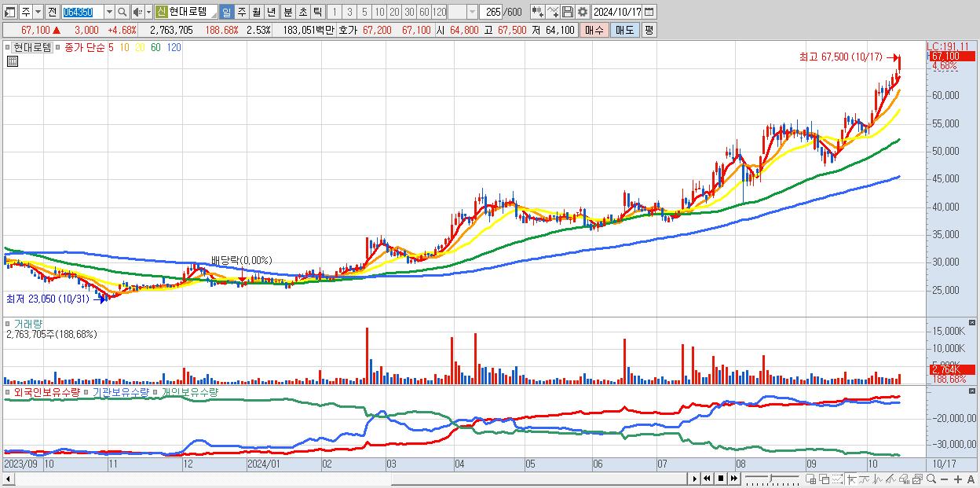The height and width of the screenshot is (488, 980).
Task: Rewind the chart replay
Action: [707, 479]
